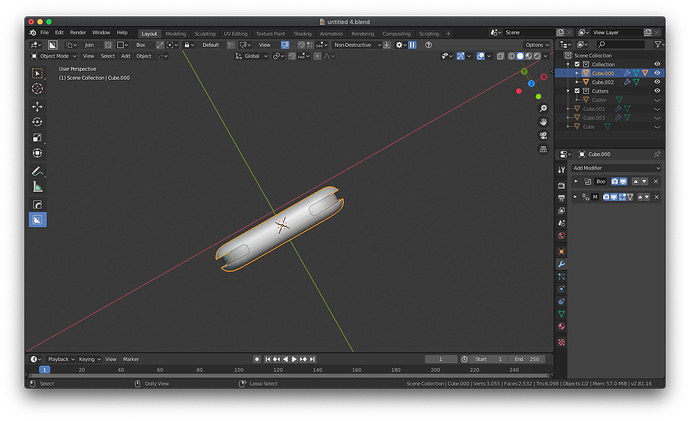Click the pin icon next to Cube.000

[657, 154]
